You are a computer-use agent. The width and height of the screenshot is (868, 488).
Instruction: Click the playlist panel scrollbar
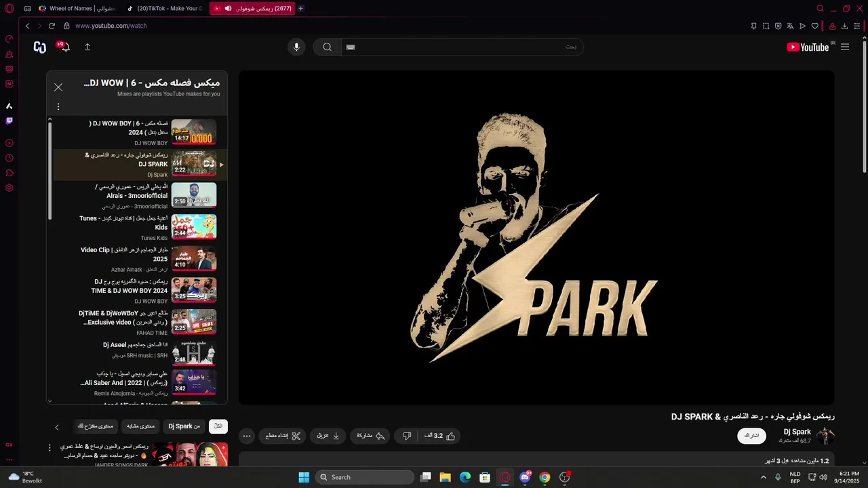[x=50, y=169]
